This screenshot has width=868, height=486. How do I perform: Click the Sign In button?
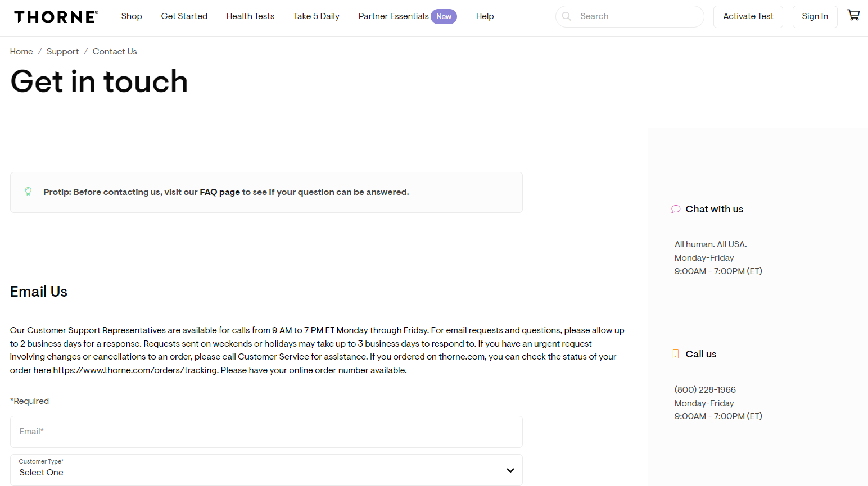815,16
